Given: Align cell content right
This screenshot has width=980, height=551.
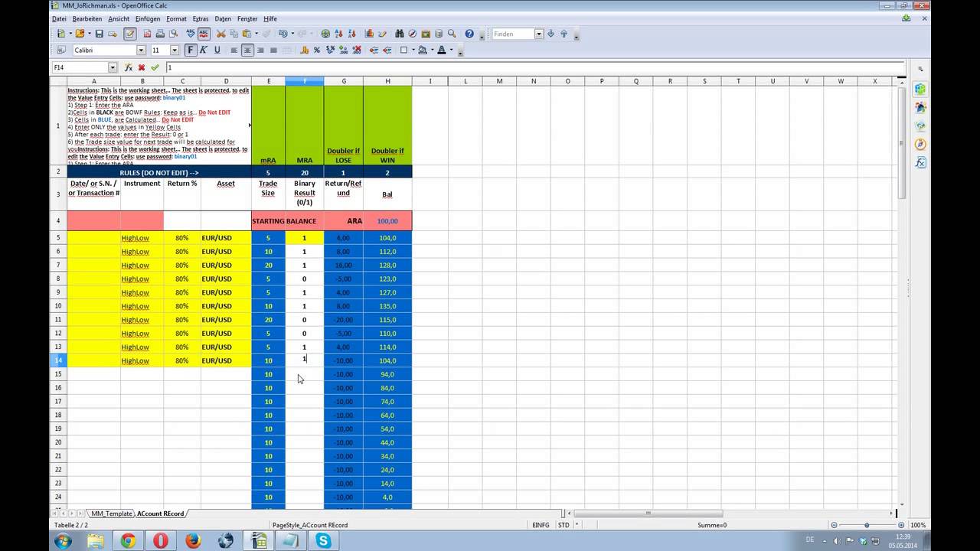Looking at the screenshot, I should click(x=260, y=50).
